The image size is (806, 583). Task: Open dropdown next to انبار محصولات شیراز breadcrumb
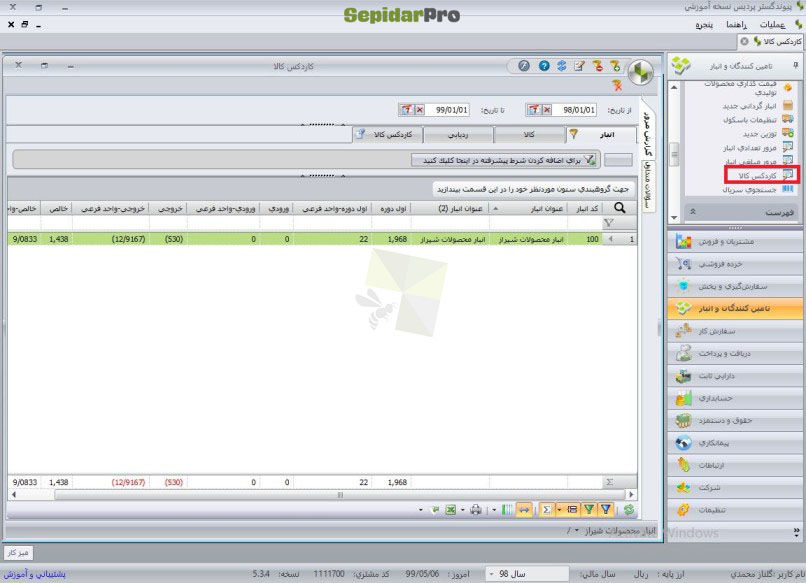pyautogui.click(x=576, y=531)
